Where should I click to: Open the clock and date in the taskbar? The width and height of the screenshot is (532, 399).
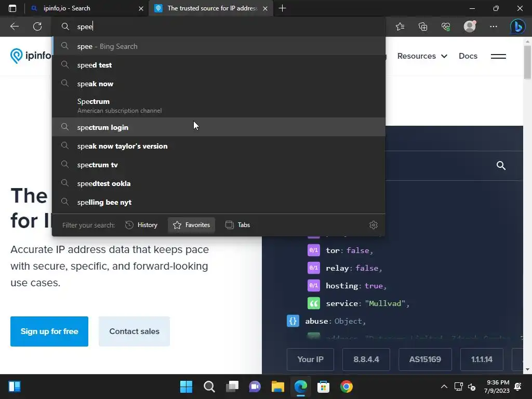[498, 387]
